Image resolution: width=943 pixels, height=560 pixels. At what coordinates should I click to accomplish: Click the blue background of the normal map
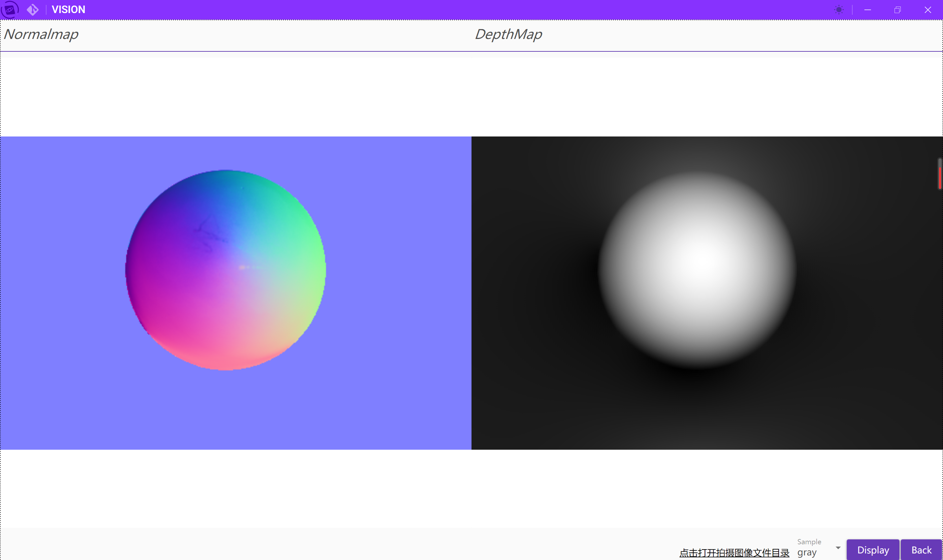(397, 396)
